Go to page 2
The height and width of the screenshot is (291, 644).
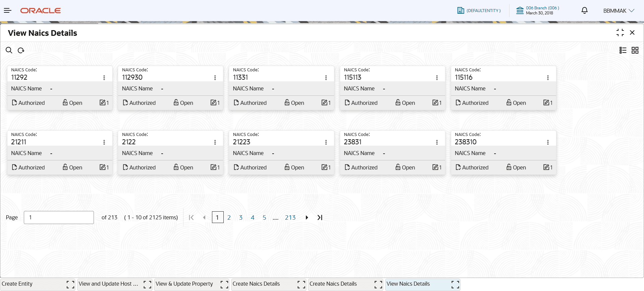click(x=229, y=218)
